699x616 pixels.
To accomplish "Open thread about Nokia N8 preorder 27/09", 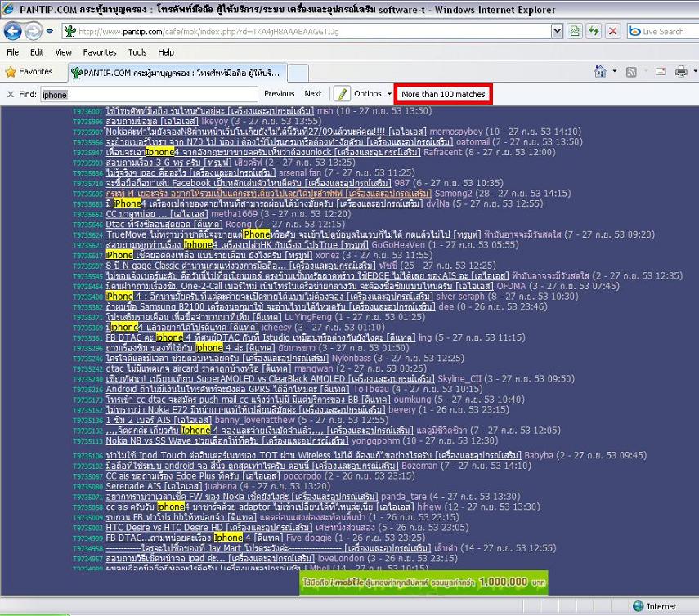I will (267, 132).
